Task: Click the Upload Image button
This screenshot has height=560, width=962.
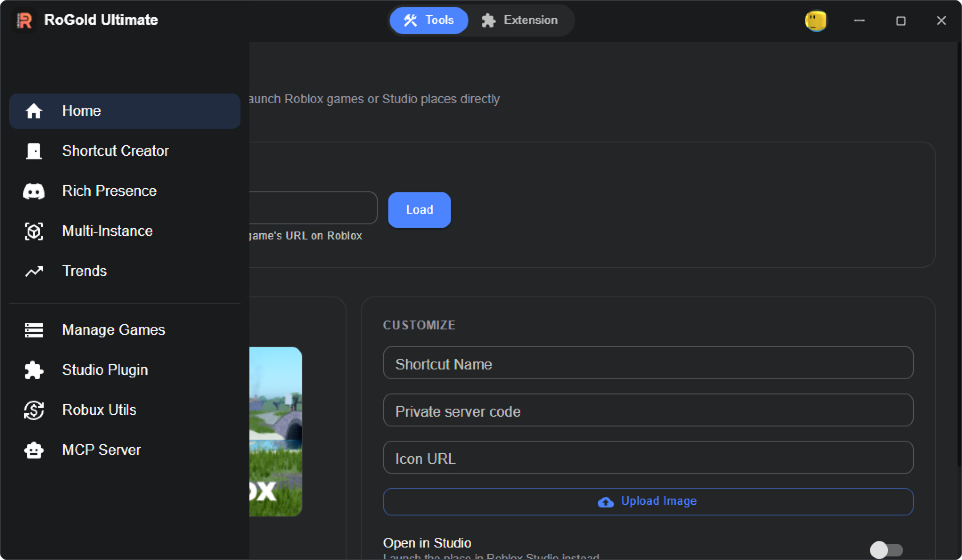Action: click(648, 502)
